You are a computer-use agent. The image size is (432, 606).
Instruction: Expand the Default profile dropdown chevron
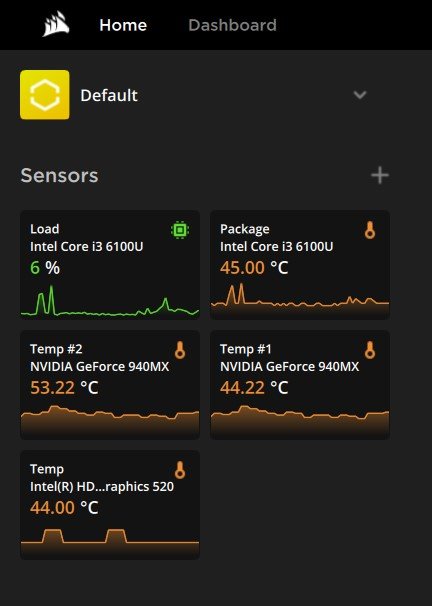(360, 95)
